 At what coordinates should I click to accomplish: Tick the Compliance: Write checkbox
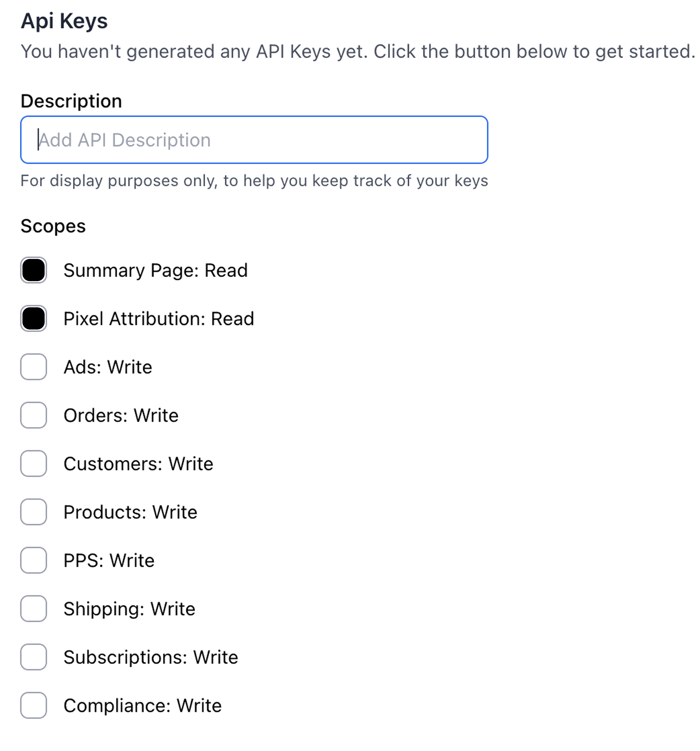34,705
